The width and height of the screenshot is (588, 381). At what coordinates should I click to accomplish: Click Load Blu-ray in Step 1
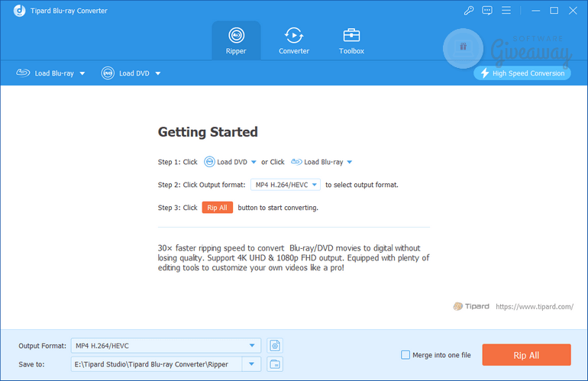tap(317, 162)
